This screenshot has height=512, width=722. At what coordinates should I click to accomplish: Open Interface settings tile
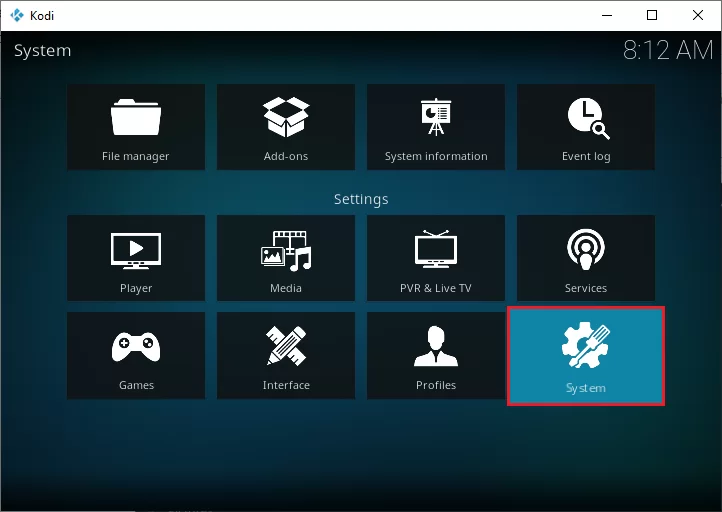pyautogui.click(x=286, y=355)
